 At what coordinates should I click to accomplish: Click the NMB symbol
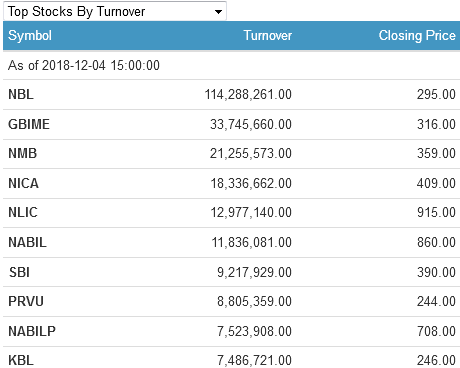click(x=22, y=153)
